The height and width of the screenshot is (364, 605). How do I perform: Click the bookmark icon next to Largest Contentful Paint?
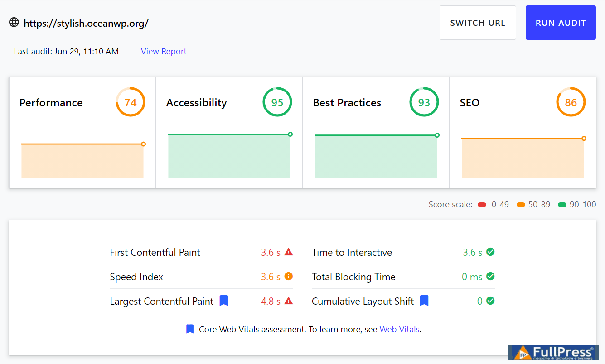click(x=224, y=301)
